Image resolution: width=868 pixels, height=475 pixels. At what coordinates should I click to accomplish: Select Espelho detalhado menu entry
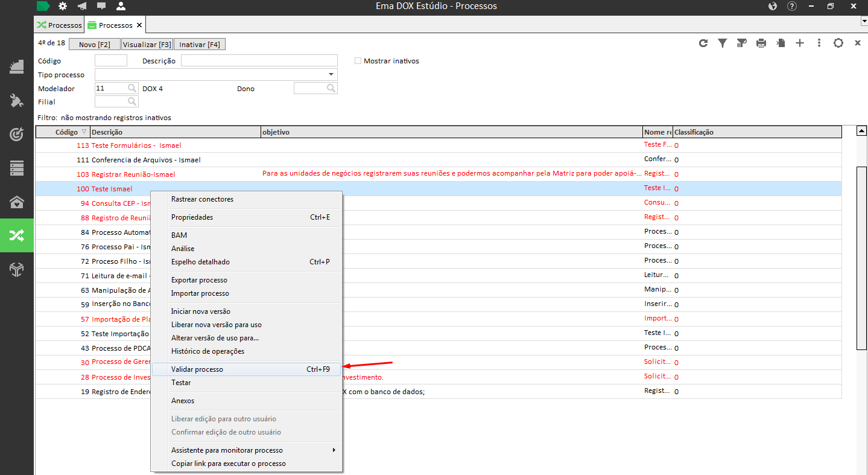click(x=247, y=262)
